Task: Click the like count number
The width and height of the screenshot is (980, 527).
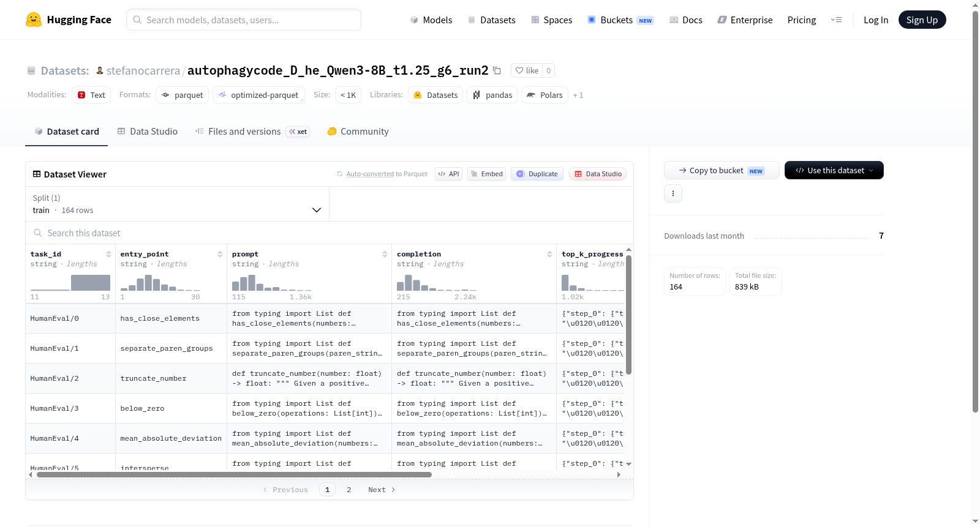Action: 548,70
